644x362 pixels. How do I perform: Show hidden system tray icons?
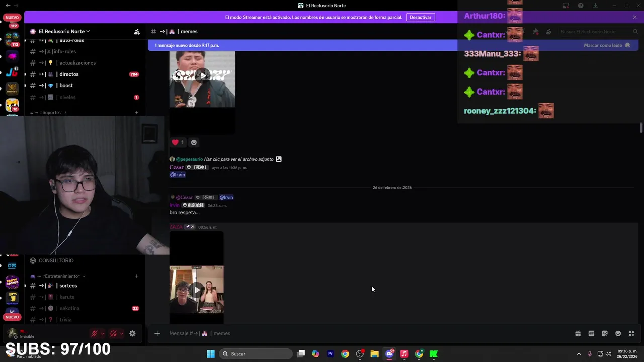pyautogui.click(x=579, y=354)
